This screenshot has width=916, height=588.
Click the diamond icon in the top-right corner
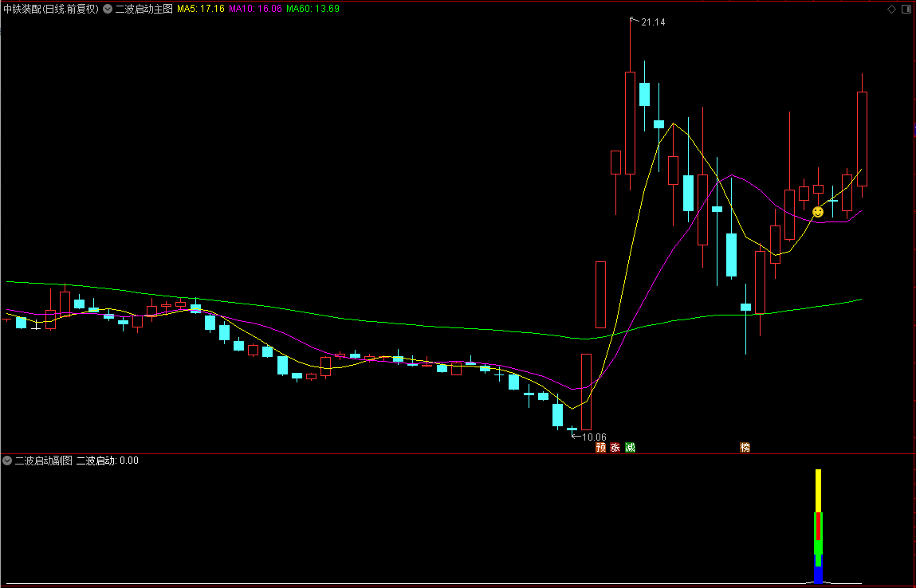tap(891, 9)
